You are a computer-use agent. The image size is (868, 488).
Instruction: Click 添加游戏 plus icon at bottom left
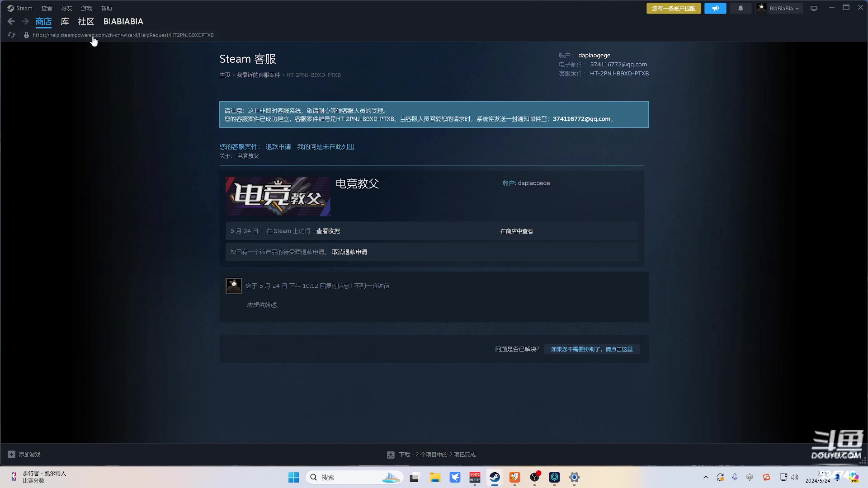(11, 455)
